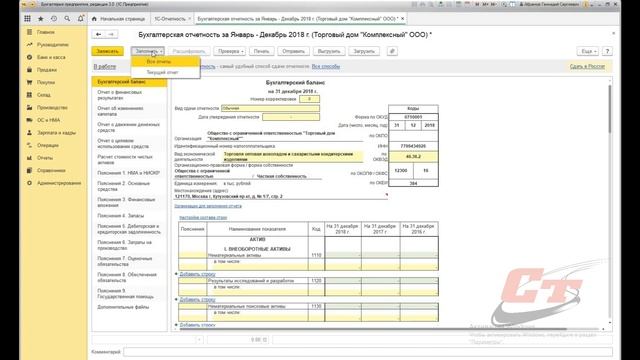Open the Банк и касса section
The width and height of the screenshot is (640, 360).
coord(51,57)
